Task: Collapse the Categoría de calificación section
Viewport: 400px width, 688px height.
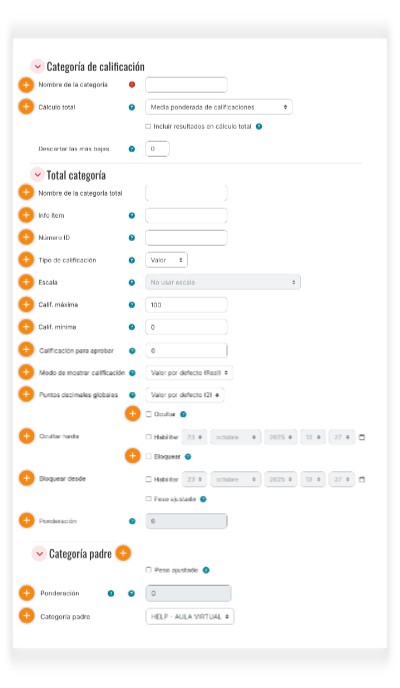Action: 37,66
